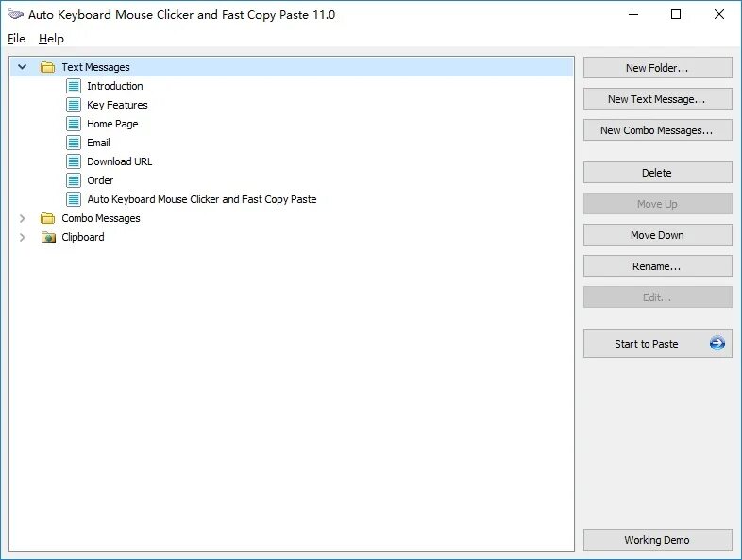742x560 pixels.
Task: Select the Clipboard folder label
Action: click(83, 237)
